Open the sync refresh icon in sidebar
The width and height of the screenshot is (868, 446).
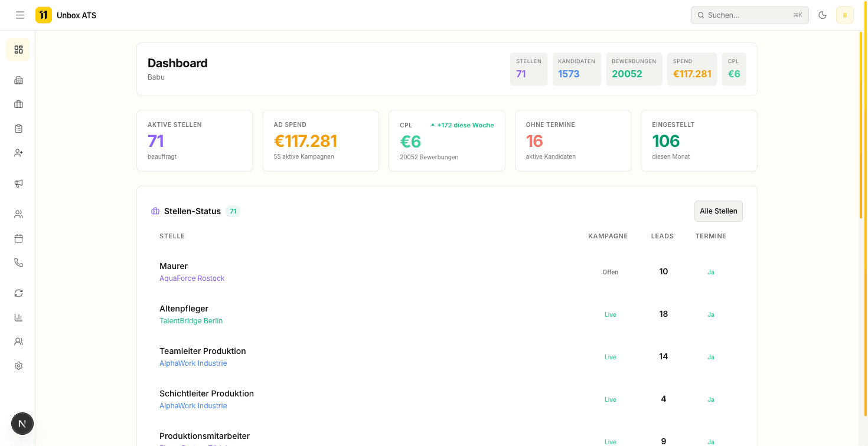tap(18, 293)
